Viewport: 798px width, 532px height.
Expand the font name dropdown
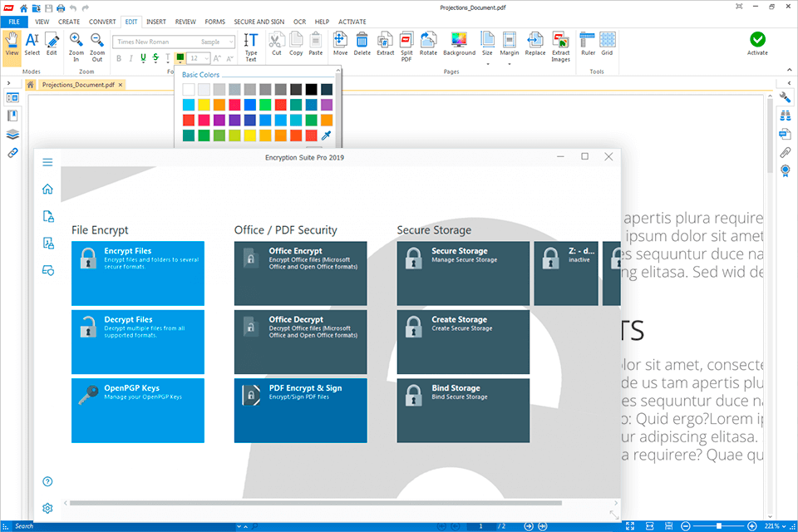[x=230, y=42]
